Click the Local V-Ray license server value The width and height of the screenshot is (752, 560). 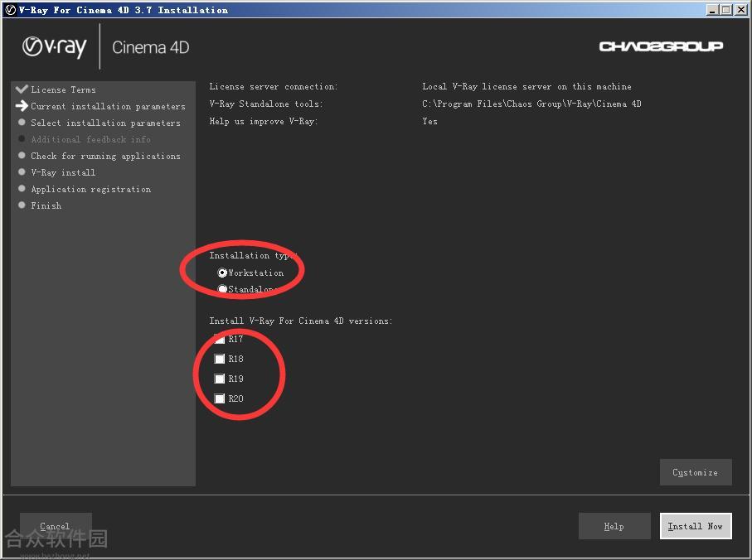point(526,87)
